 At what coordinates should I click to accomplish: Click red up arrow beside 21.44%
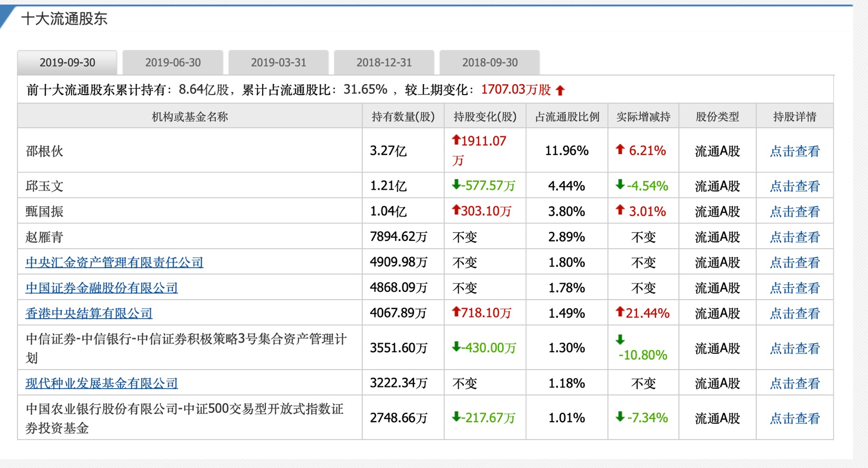(620, 312)
